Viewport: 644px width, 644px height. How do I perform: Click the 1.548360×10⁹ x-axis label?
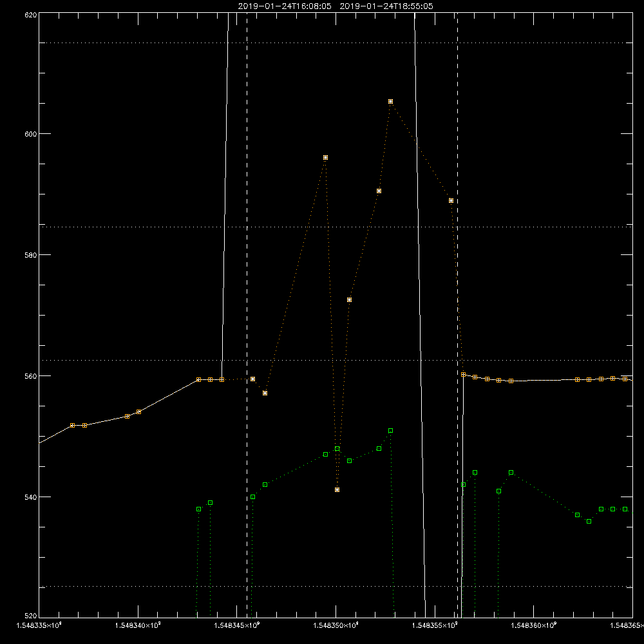534,625
